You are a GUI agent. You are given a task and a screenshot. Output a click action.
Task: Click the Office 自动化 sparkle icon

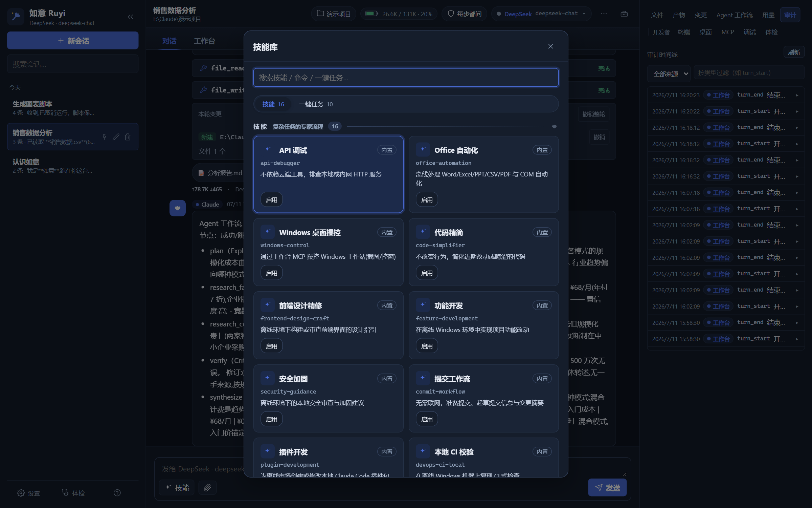(423, 149)
